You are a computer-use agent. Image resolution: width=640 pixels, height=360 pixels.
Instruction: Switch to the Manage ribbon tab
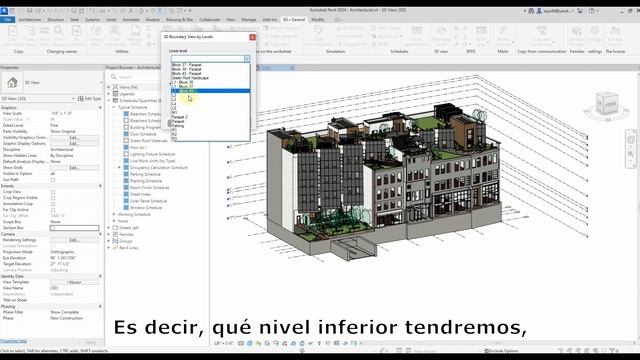point(249,20)
